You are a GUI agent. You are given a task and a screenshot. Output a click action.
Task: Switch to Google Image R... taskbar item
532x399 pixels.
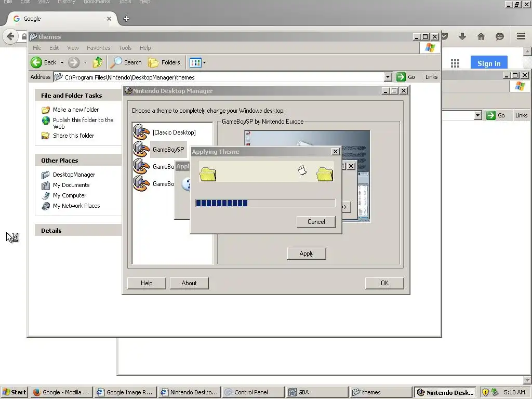pos(126,392)
